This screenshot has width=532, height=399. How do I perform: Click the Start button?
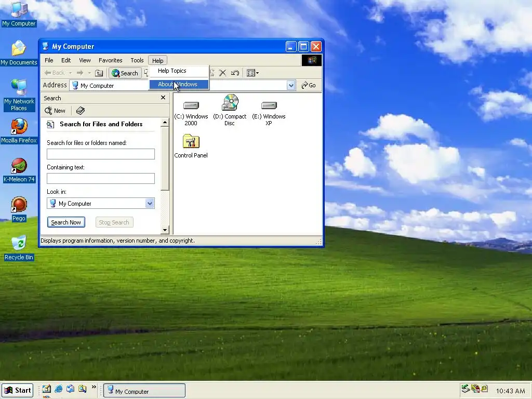pos(17,391)
